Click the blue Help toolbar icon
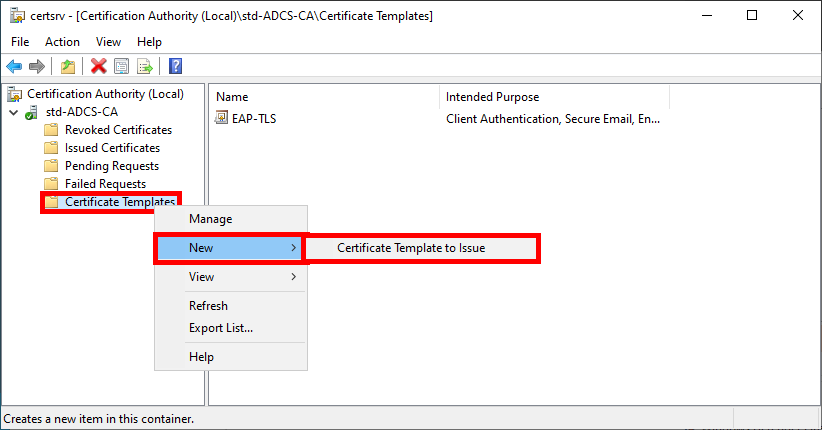The height and width of the screenshot is (430, 822). pos(176,66)
